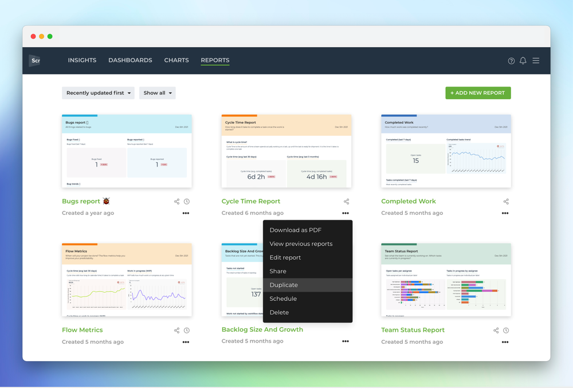Expand the Show all filter dropdown
This screenshot has height=392, width=573.
[158, 93]
